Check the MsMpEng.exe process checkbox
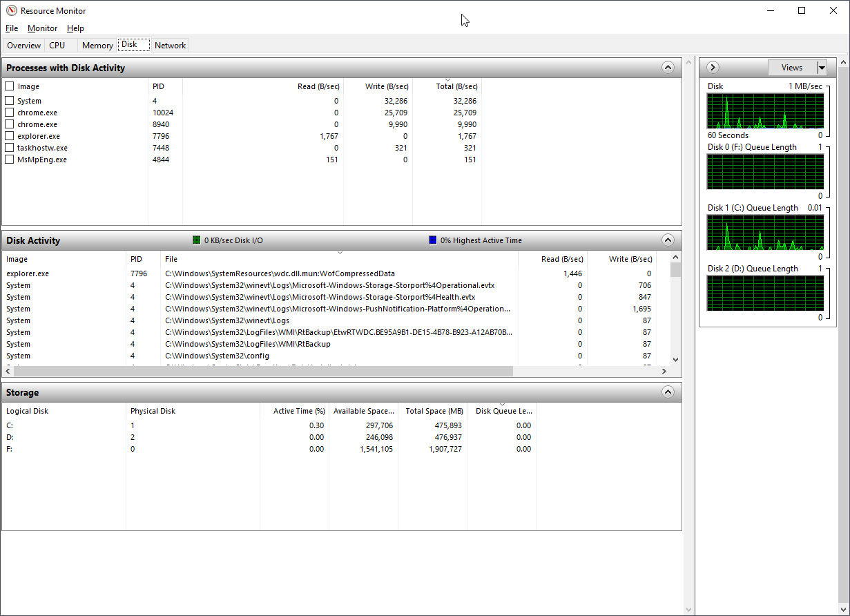Image resolution: width=850 pixels, height=616 pixels. pyautogui.click(x=10, y=160)
